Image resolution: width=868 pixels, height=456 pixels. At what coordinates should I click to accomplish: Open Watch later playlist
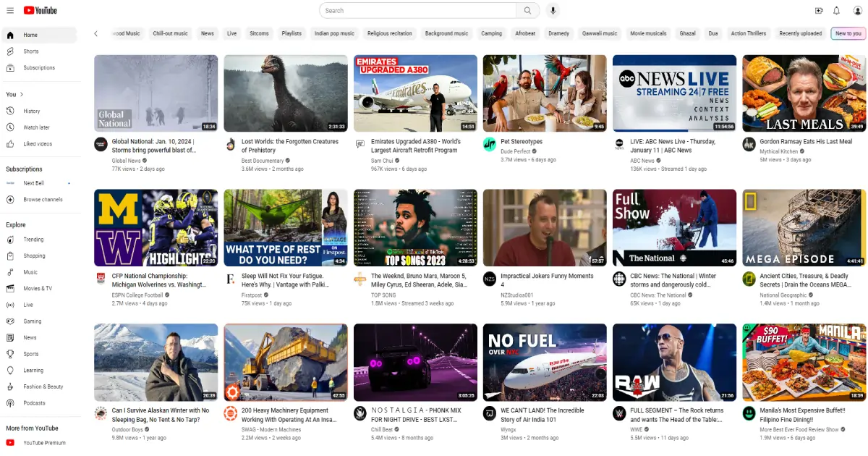[38, 127]
